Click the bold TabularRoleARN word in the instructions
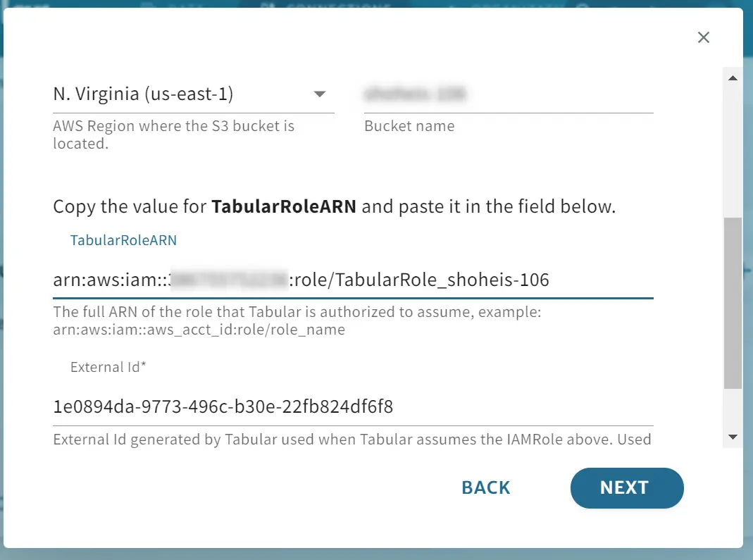Screen dimensions: 753x560 (x=284, y=206)
